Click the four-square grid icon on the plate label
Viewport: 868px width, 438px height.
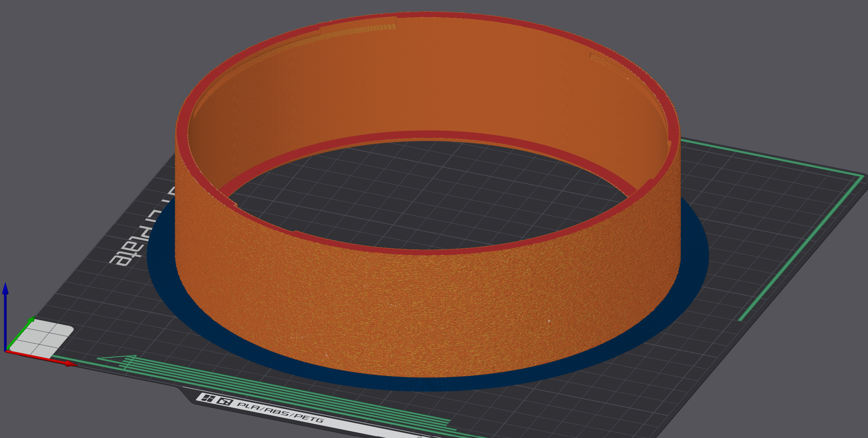tap(207, 399)
